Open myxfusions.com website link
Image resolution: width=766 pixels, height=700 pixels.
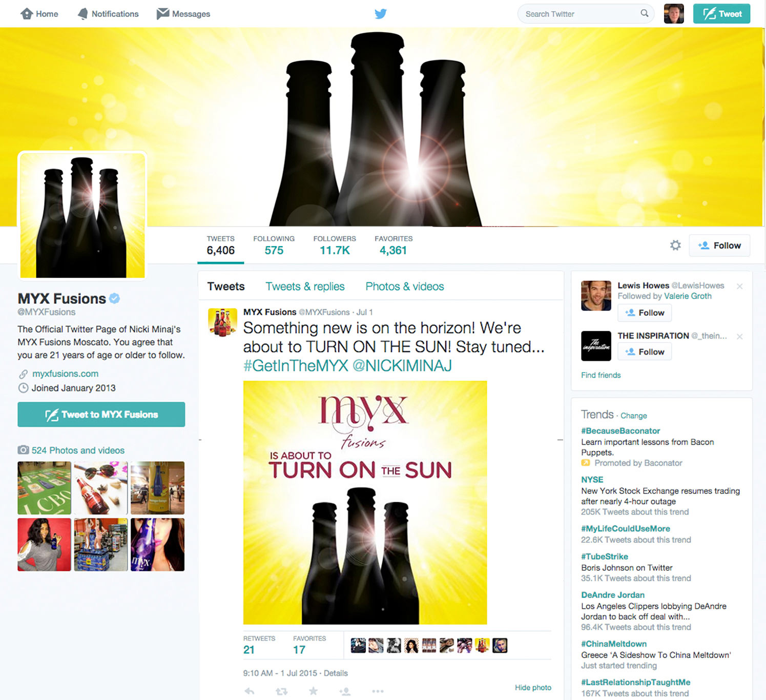(x=65, y=374)
